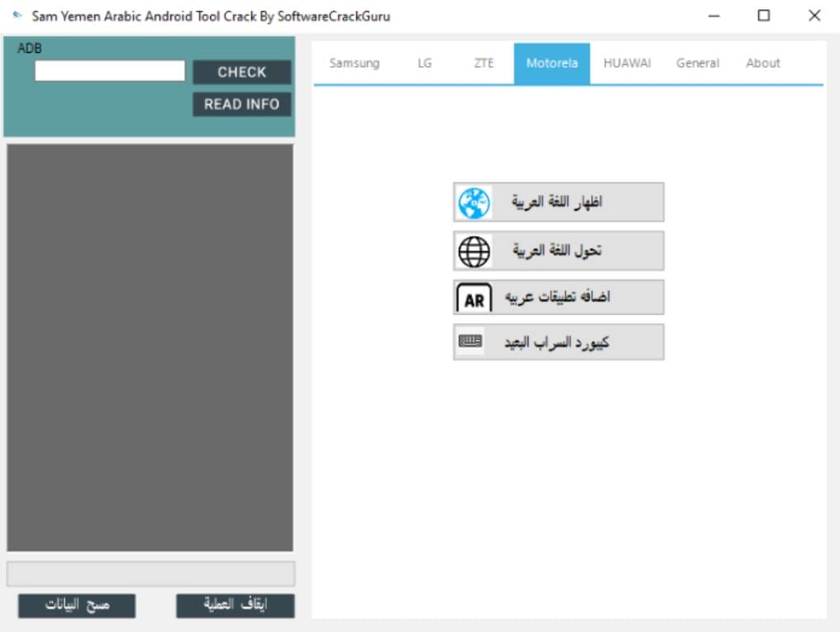
Task: Open the General tab
Action: coord(697,63)
